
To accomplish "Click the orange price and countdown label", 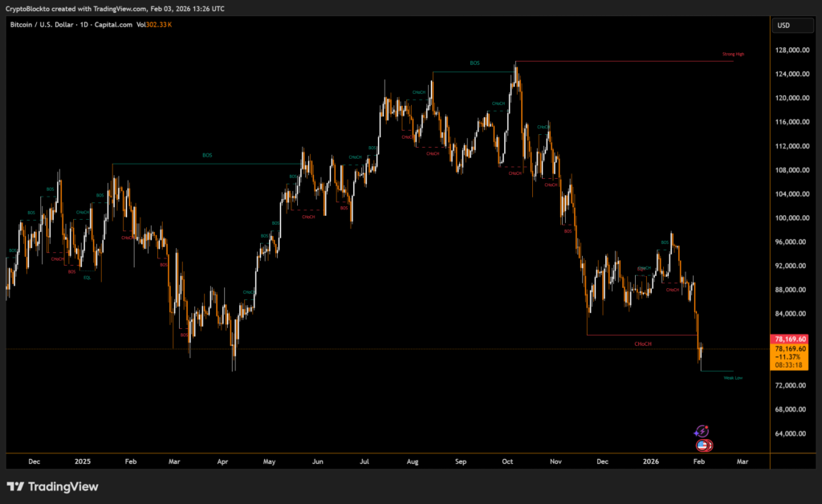I will (x=791, y=357).
